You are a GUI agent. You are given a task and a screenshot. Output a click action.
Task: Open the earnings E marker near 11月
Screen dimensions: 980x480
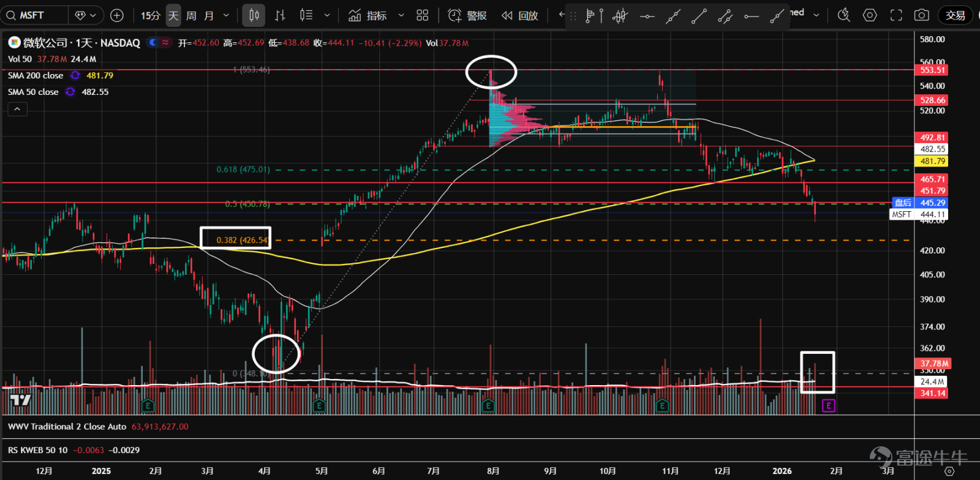662,405
